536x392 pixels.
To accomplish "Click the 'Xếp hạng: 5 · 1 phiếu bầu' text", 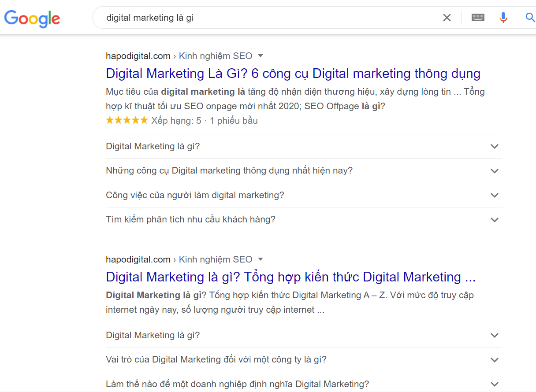I will pyautogui.click(x=205, y=121).
